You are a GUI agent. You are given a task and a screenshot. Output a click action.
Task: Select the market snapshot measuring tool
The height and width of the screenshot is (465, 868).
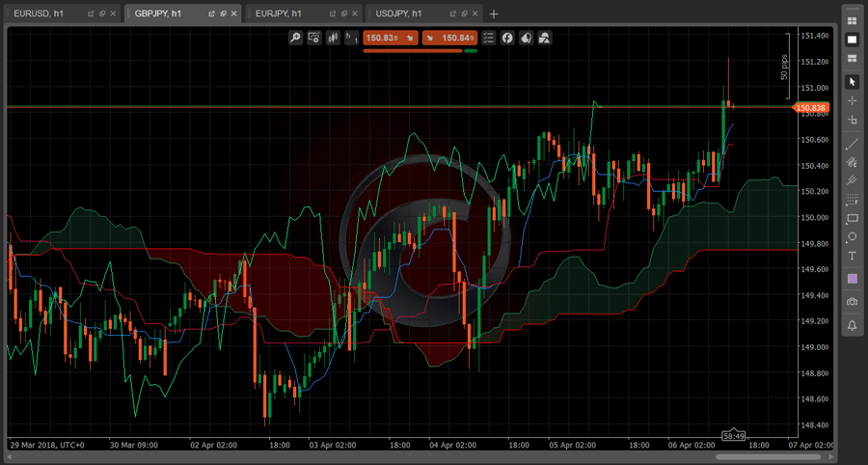[x=852, y=120]
